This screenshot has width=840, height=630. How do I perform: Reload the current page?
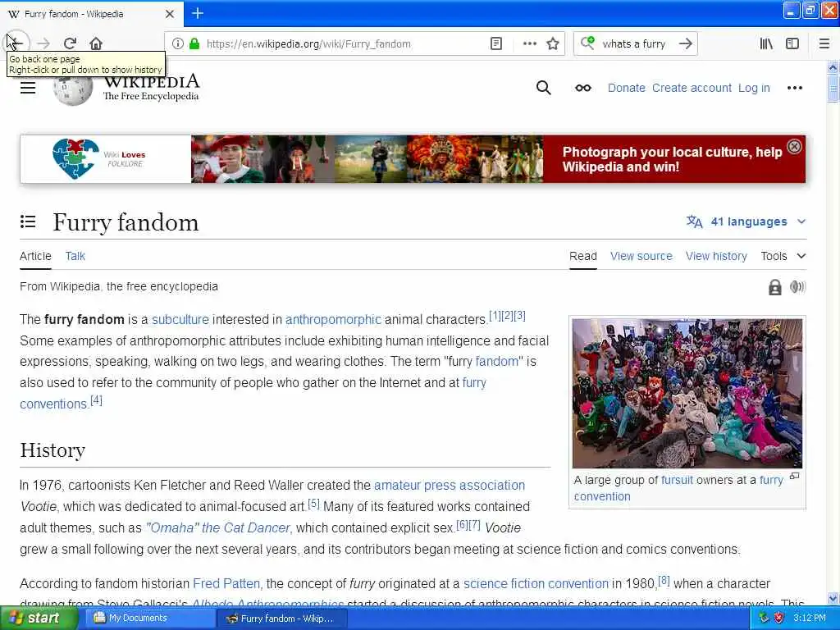tap(70, 43)
